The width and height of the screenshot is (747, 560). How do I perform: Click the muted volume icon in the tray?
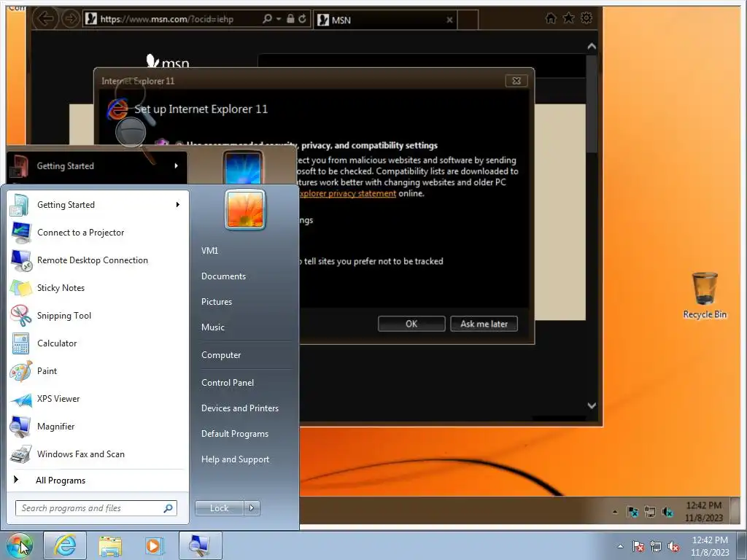coord(673,547)
